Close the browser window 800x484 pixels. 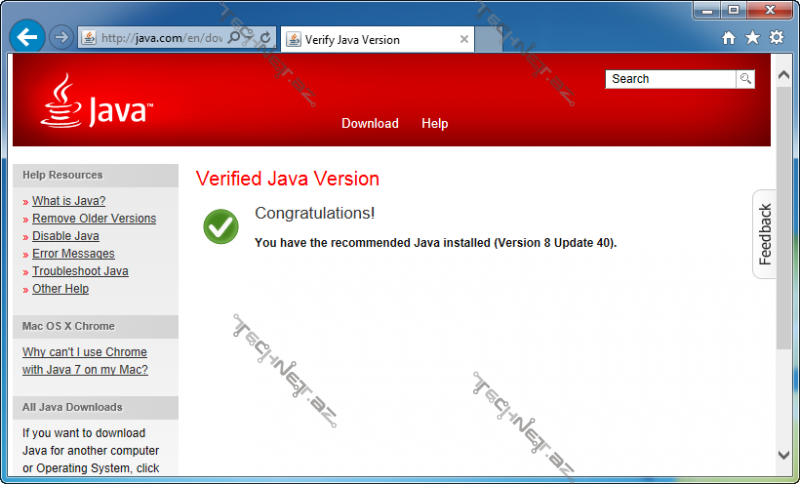click(770, 10)
